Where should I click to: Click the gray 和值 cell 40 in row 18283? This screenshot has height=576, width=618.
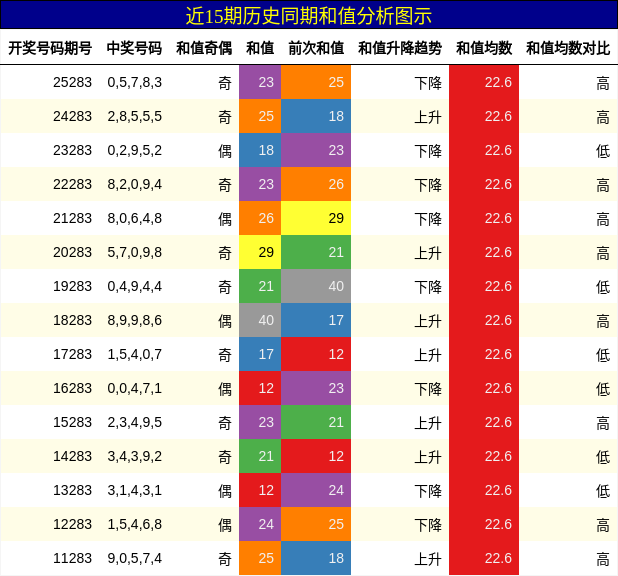tap(260, 320)
